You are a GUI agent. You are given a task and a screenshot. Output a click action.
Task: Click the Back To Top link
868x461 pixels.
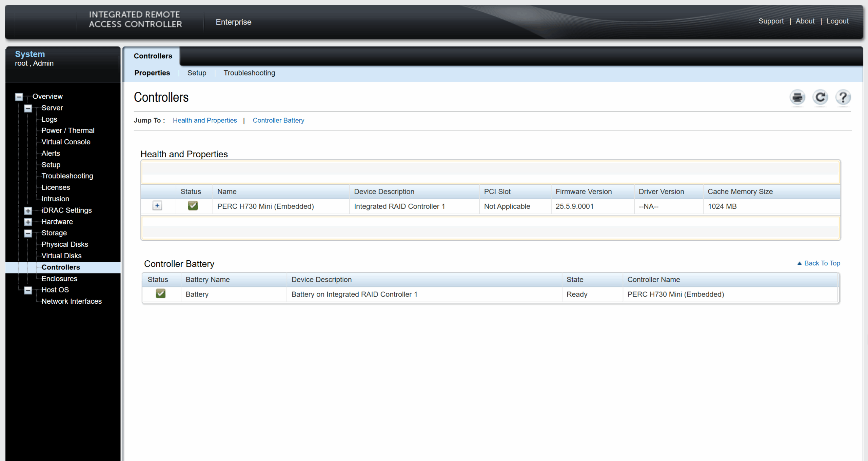822,263
